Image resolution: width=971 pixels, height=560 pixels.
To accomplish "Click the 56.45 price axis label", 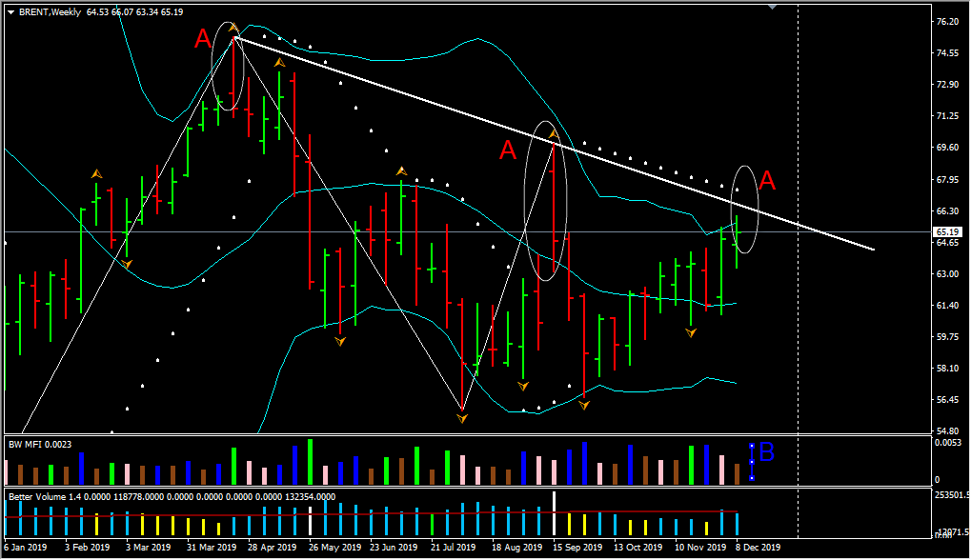I will [x=947, y=400].
